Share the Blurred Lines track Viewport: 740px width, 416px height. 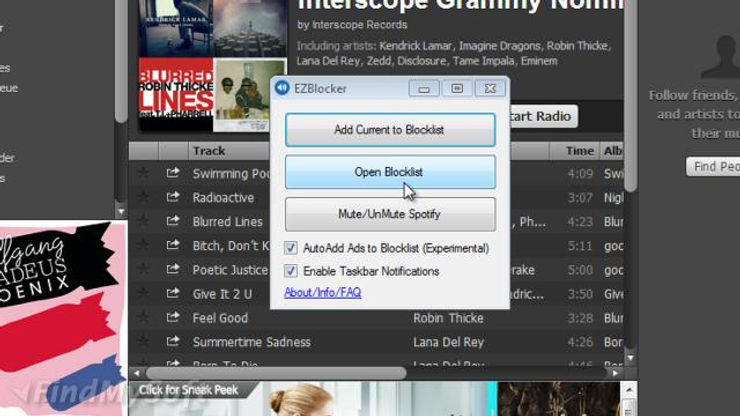tap(173, 221)
